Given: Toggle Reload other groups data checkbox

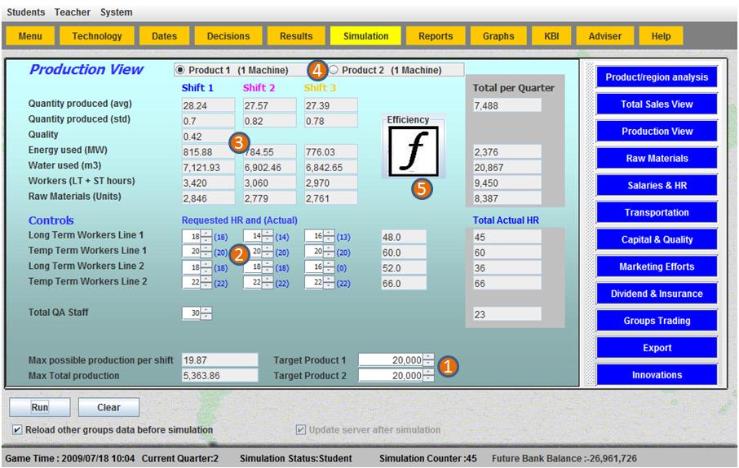Looking at the screenshot, I should point(16,430).
